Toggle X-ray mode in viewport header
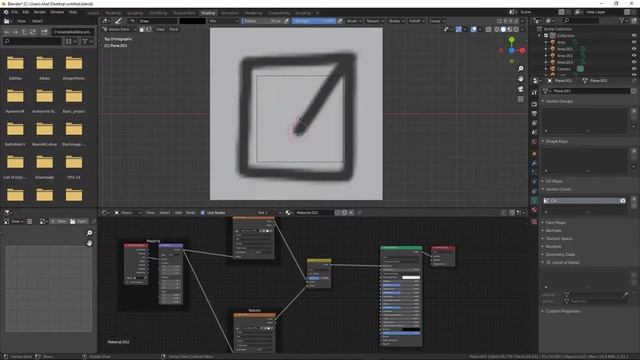 [x=489, y=29]
